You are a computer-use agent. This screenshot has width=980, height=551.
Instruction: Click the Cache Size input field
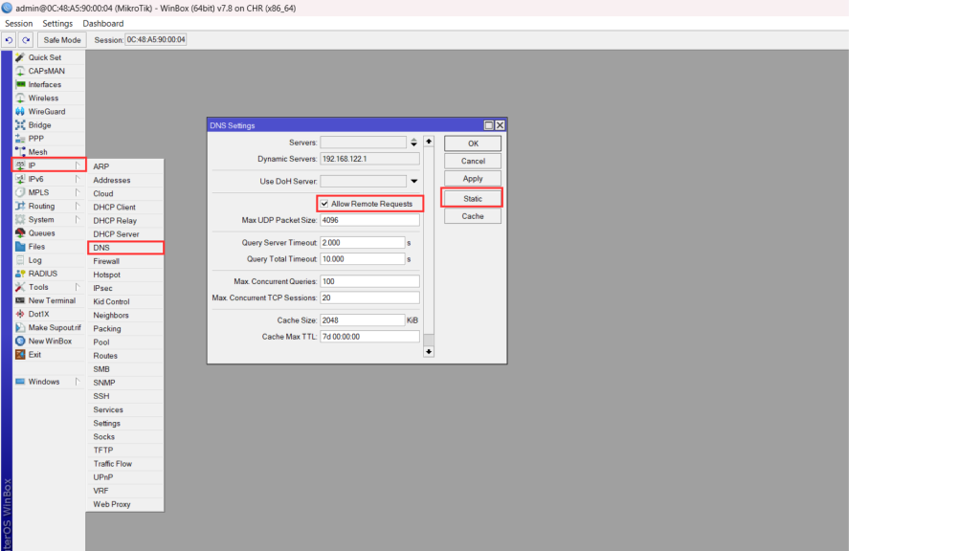click(x=363, y=320)
